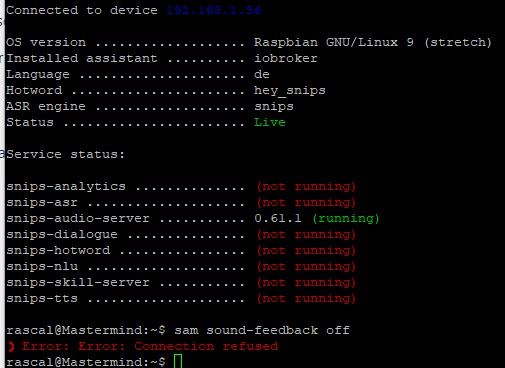
Task: Click the green terminal cursor block
Action: 178,361
